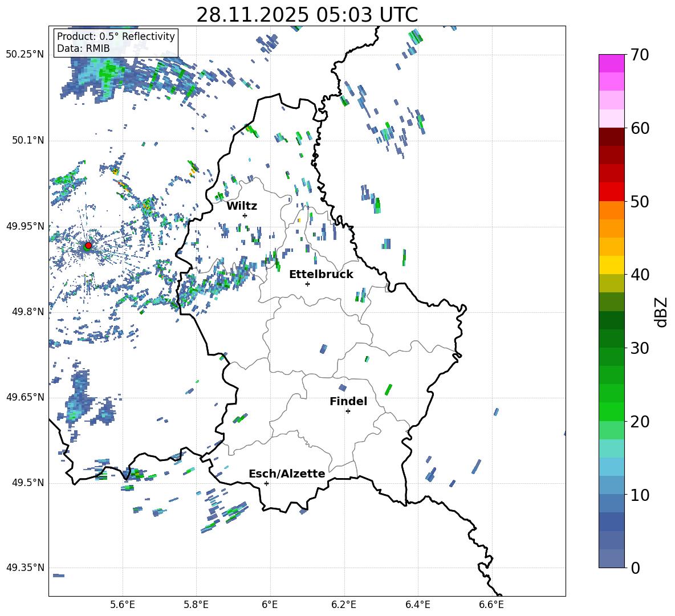Click the Product: 0.5° Reflectivity text

[116, 36]
